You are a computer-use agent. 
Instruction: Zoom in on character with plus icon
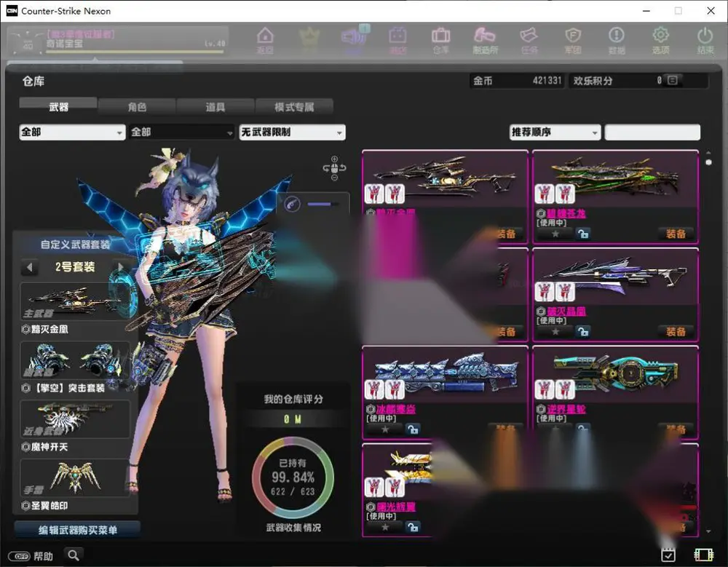(334, 159)
